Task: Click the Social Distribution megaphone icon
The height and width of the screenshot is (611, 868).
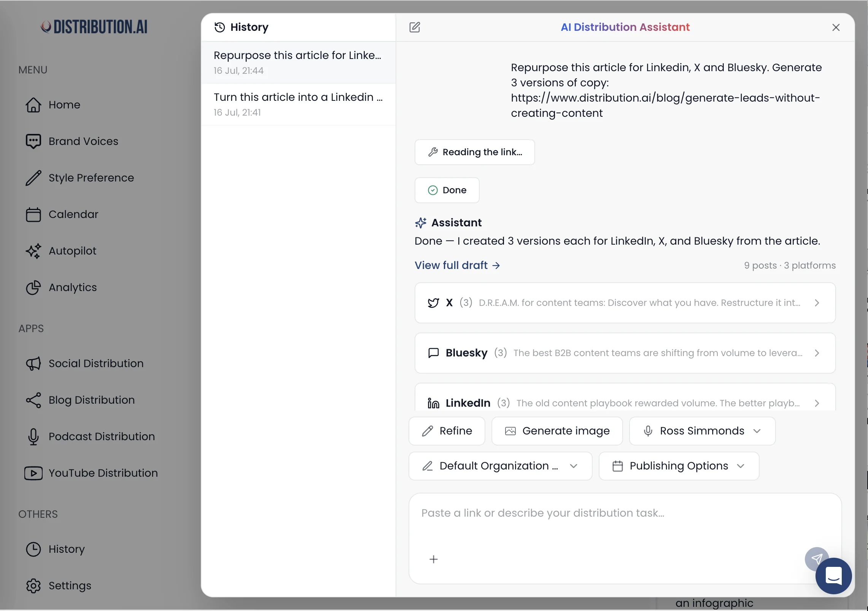Action: coord(33,363)
